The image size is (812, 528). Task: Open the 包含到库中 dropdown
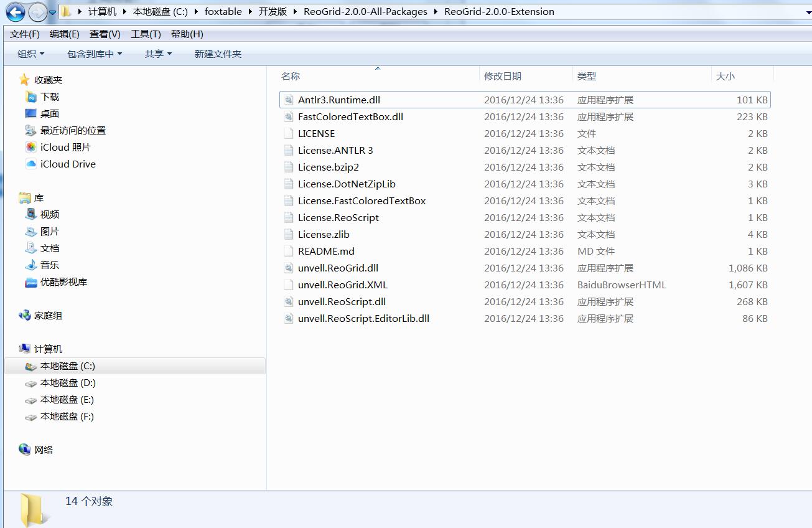click(x=95, y=54)
